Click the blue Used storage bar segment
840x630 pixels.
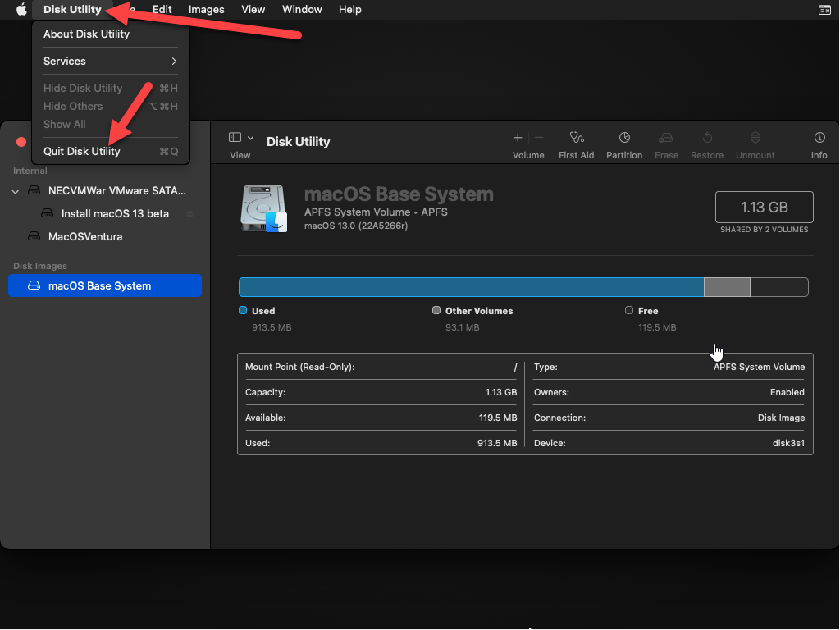click(x=470, y=287)
